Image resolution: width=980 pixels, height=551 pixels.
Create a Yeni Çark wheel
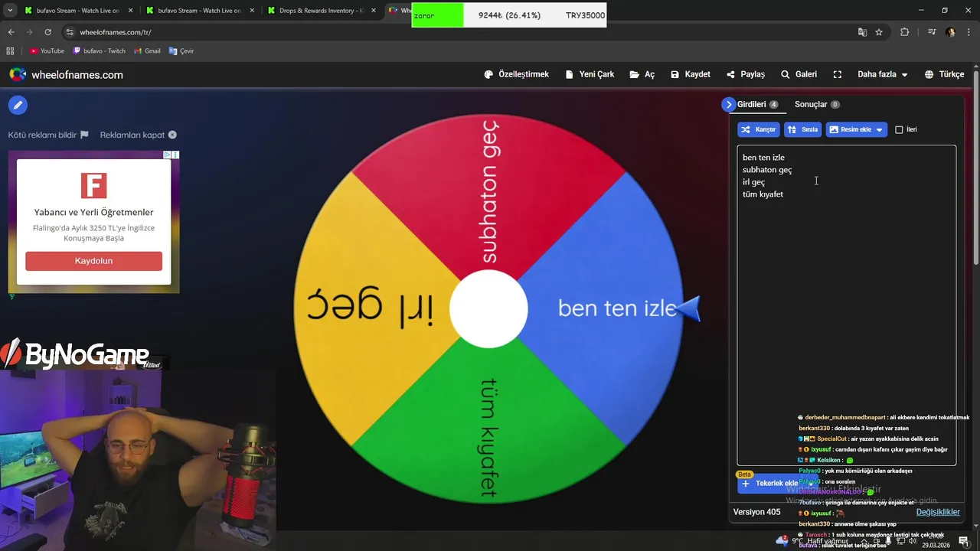point(590,74)
